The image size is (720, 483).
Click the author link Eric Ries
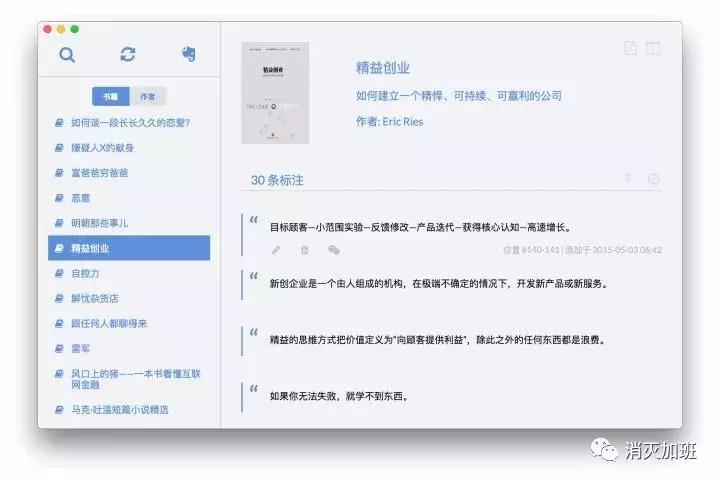point(403,122)
